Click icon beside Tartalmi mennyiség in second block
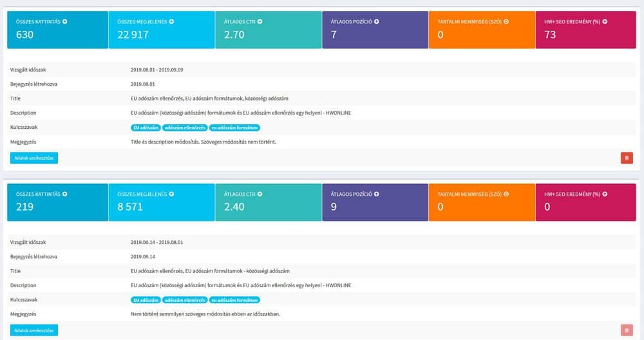This screenshot has height=340, width=644. point(506,194)
